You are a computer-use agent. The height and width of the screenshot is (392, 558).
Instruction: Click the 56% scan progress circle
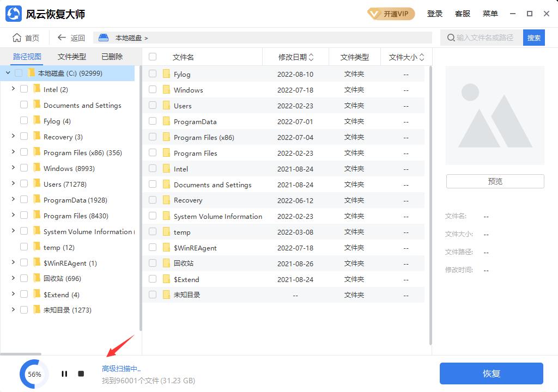point(34,373)
